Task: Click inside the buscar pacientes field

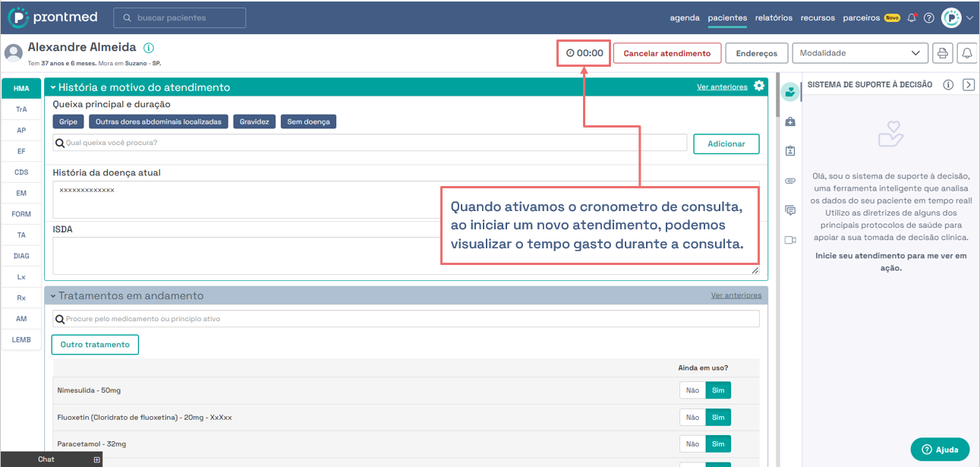Action: pyautogui.click(x=180, y=17)
